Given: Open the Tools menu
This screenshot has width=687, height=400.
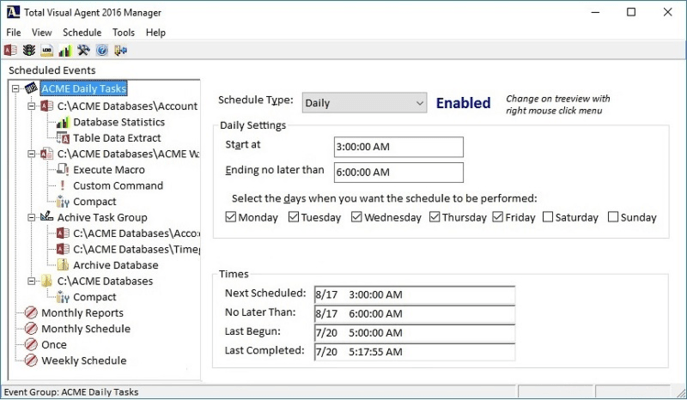Looking at the screenshot, I should coord(123,32).
